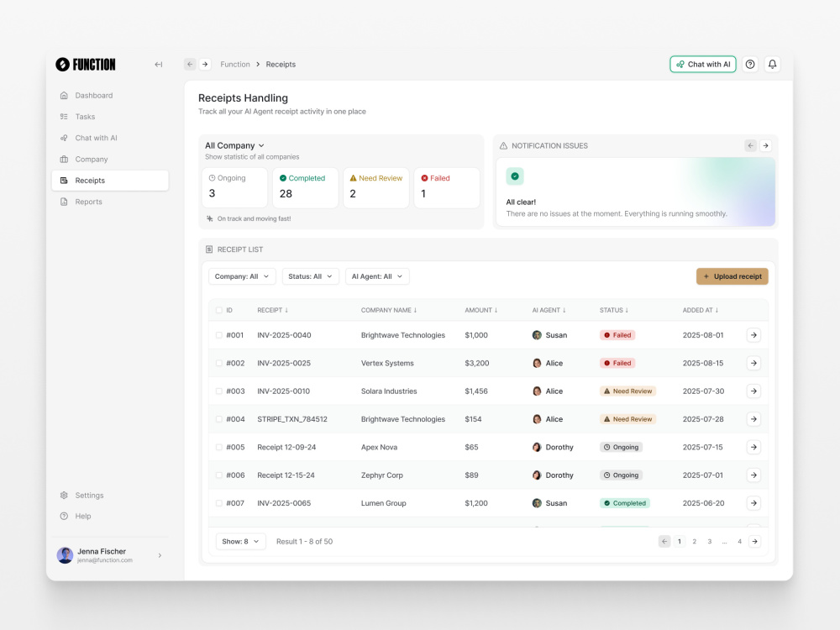Go to page 4
Image resolution: width=840 pixels, height=630 pixels.
click(x=739, y=542)
